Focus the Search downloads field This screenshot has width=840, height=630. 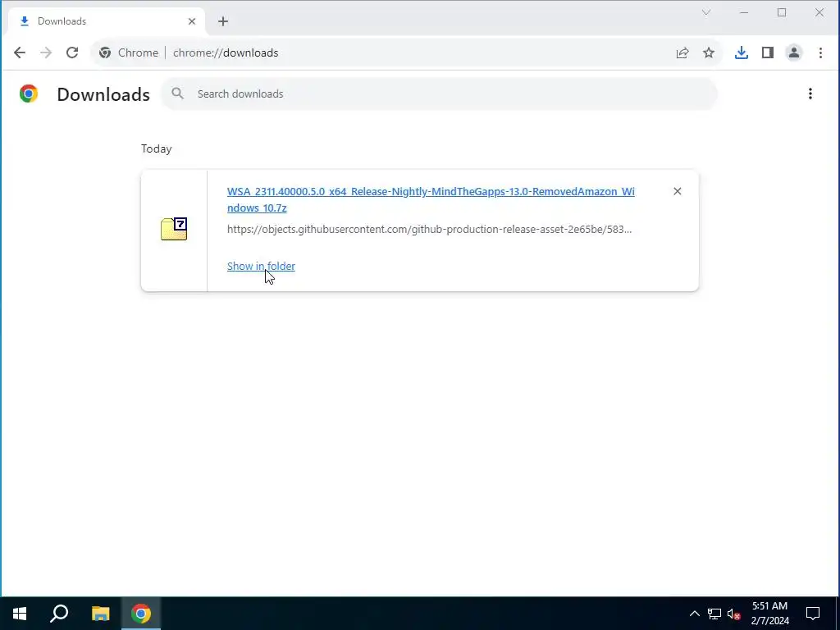point(440,94)
